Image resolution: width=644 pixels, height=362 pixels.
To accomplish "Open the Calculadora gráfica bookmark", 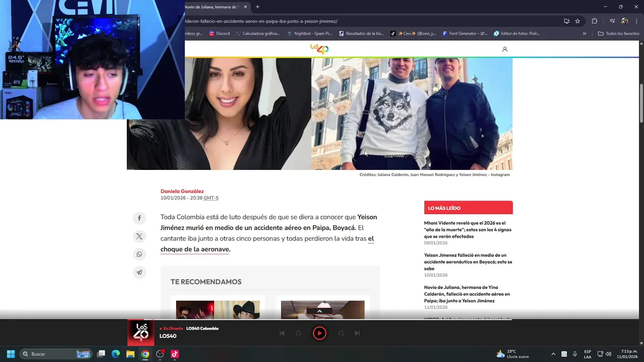I will pos(257,34).
